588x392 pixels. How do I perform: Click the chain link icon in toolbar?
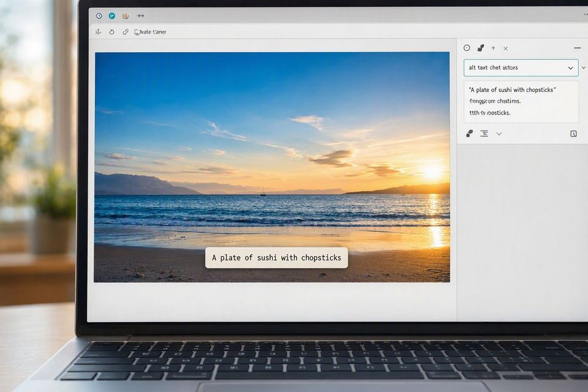point(125,32)
